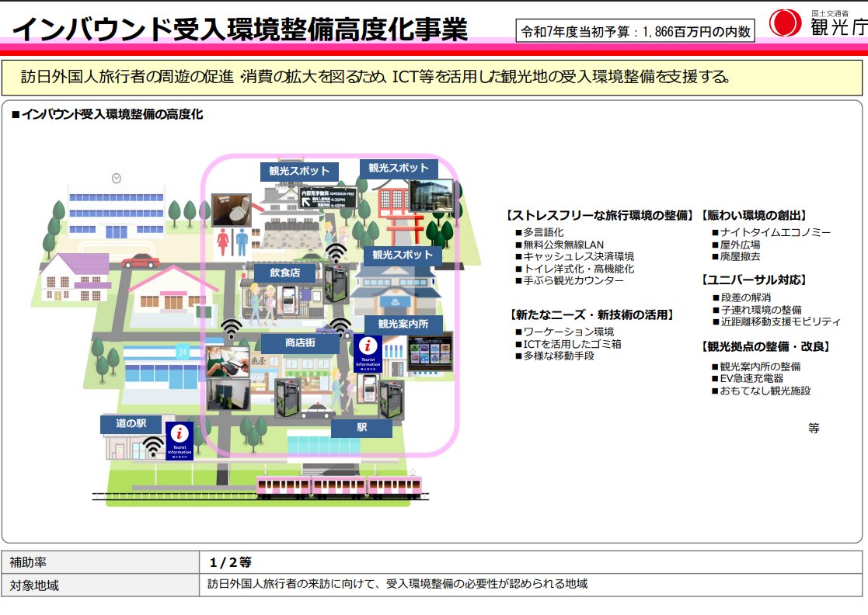Click the 観光案内所 label
Image resolution: width=868 pixels, height=615 pixels.
tap(403, 324)
